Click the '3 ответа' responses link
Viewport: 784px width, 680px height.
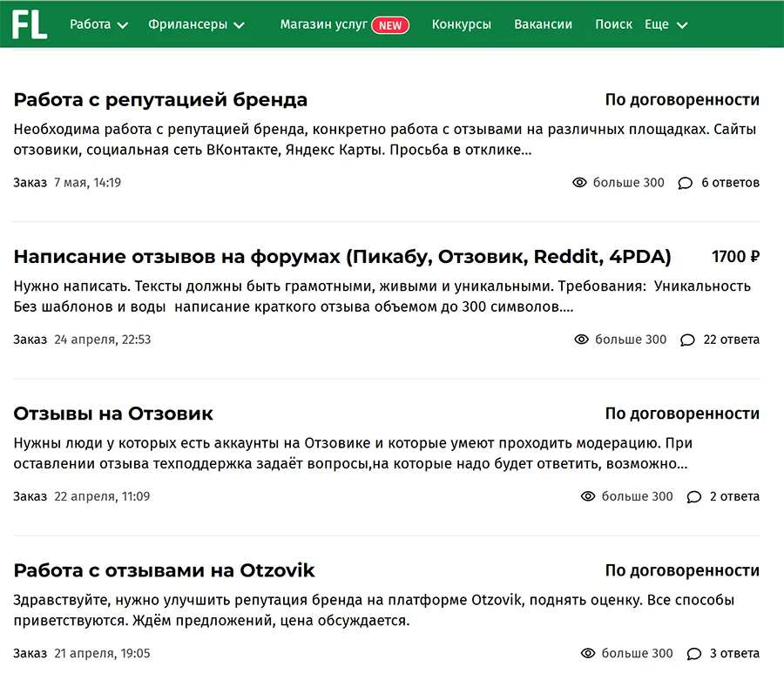[734, 653]
